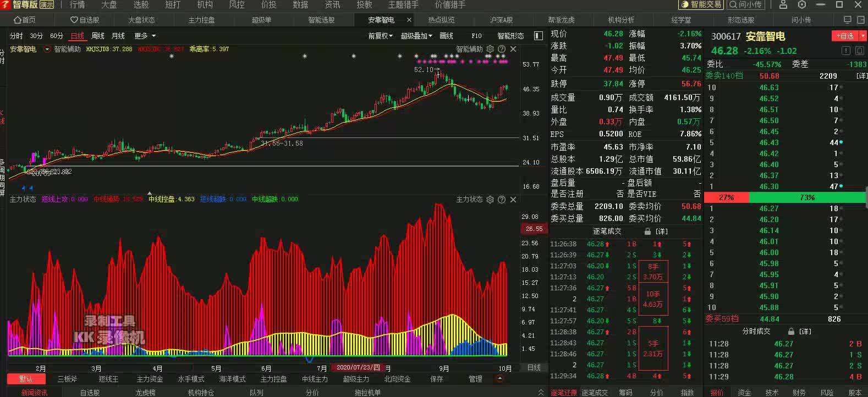
Task: Switch to the 筹码 tab
Action: click(x=625, y=393)
